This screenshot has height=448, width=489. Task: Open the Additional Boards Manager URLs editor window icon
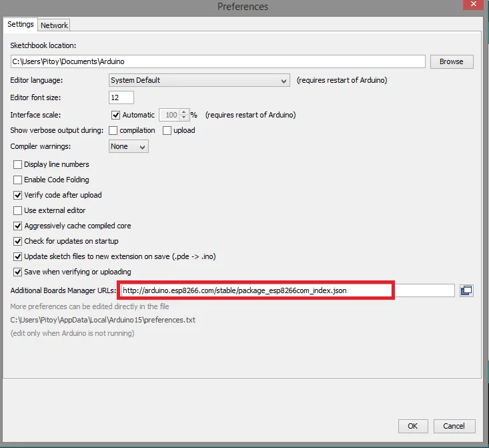pyautogui.click(x=466, y=290)
